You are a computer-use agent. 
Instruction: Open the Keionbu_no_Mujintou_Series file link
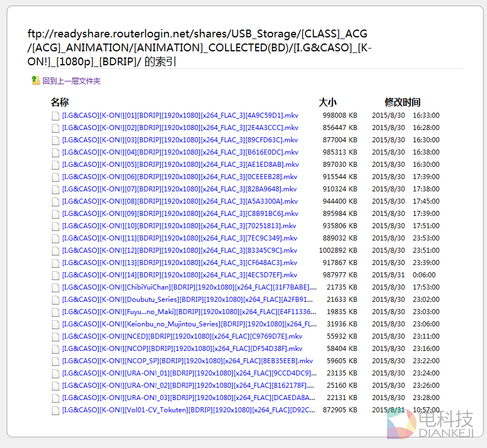pos(189,324)
